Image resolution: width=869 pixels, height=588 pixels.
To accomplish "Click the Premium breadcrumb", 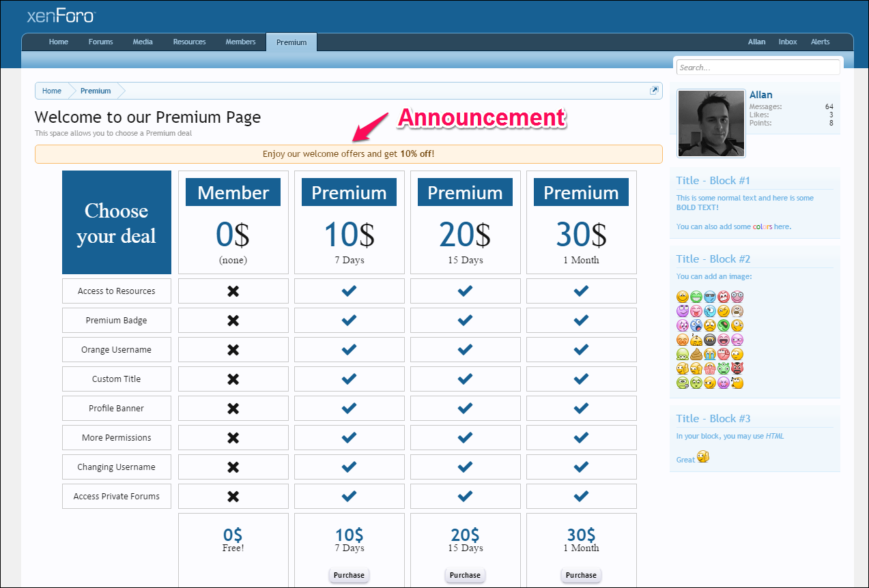I will [96, 91].
